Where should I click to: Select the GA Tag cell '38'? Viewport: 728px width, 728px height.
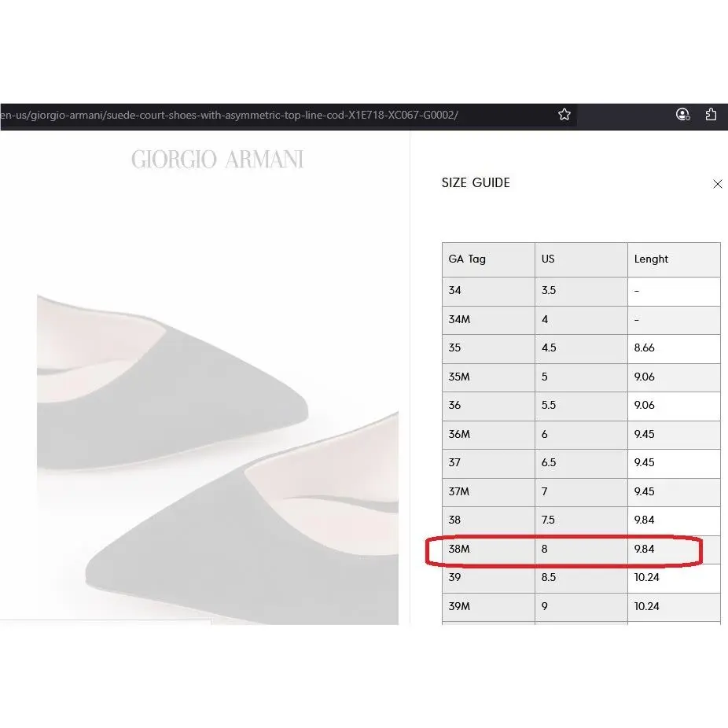click(x=488, y=521)
